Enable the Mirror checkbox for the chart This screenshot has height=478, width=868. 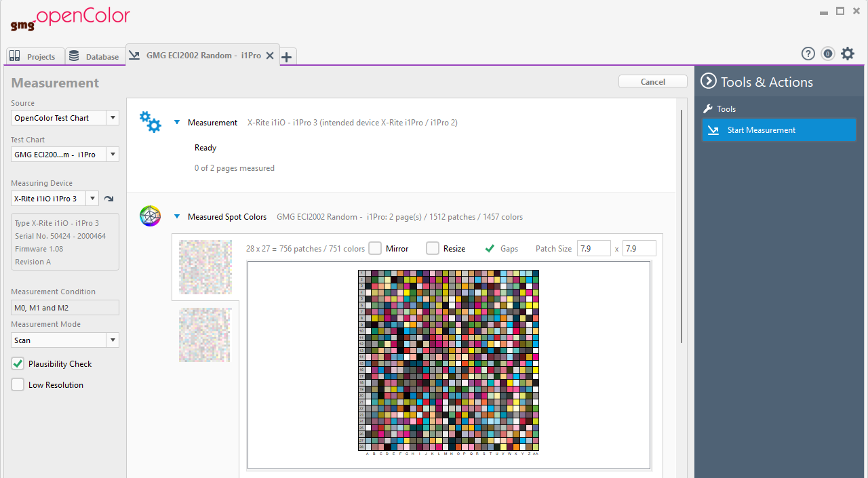click(375, 248)
